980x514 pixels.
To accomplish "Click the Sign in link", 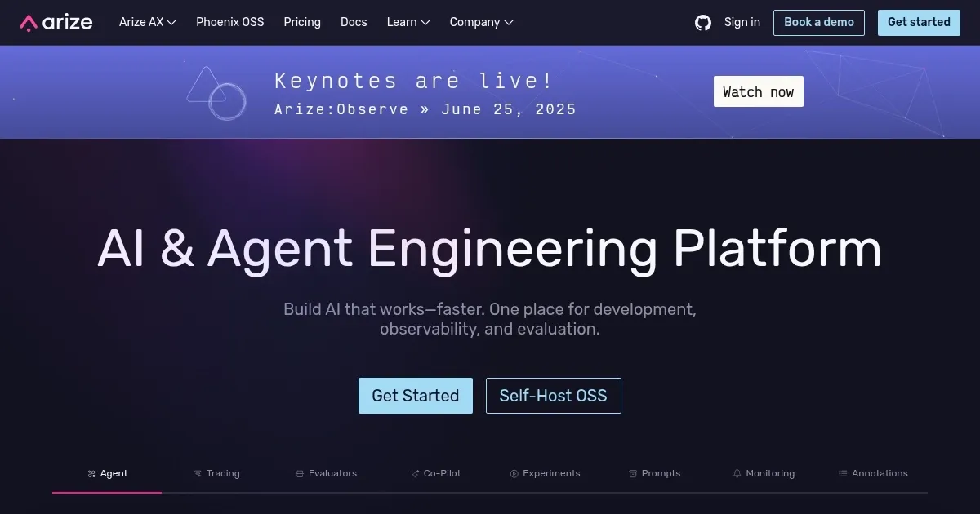I will (x=742, y=22).
